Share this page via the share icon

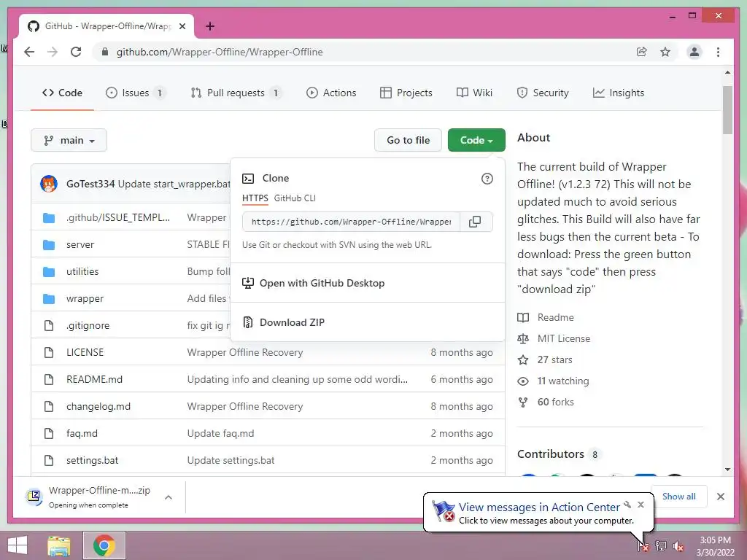[642, 52]
